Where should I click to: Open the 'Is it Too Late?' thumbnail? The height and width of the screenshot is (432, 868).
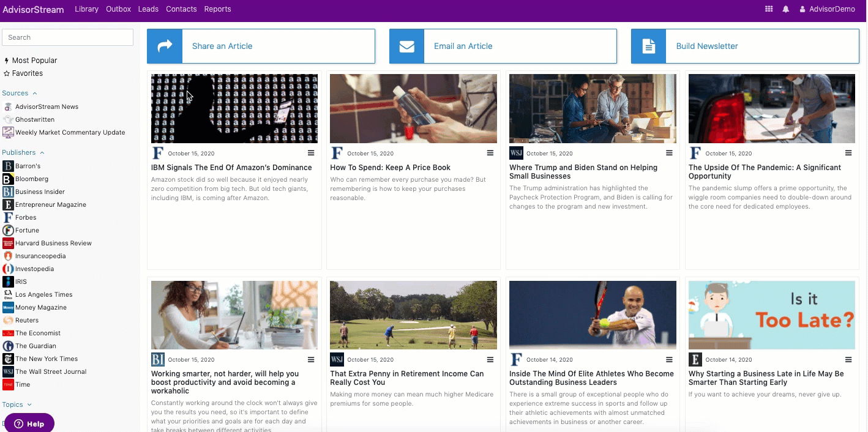(772, 315)
